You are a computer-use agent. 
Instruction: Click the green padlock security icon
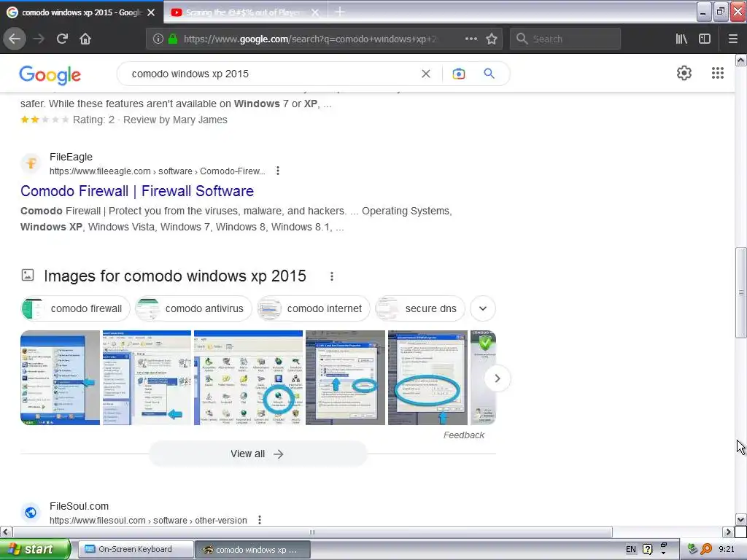point(173,39)
